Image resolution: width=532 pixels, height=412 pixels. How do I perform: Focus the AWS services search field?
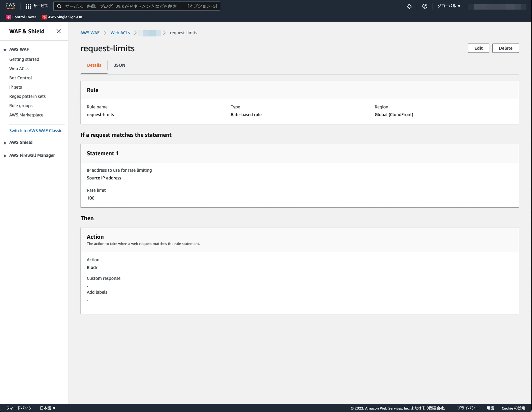137,6
